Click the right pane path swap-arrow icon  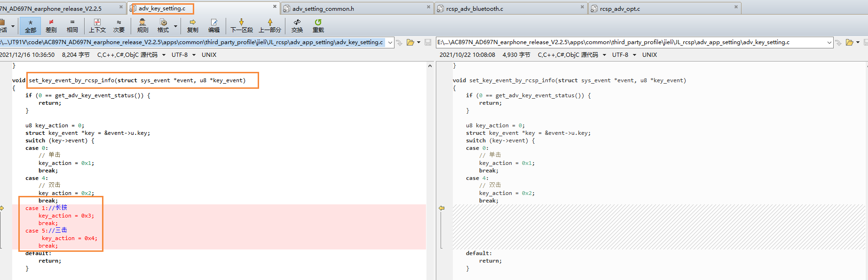pos(838,43)
